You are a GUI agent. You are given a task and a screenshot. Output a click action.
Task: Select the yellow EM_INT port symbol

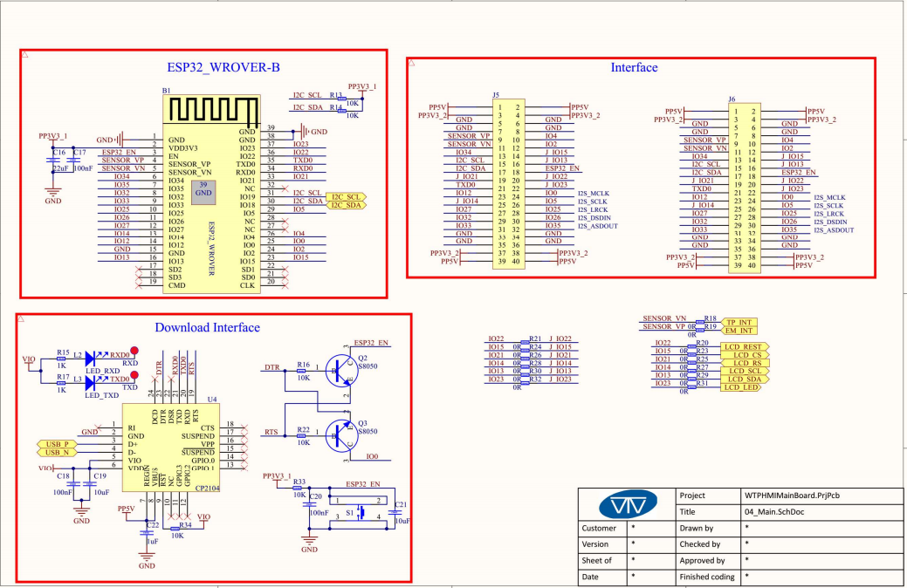click(x=739, y=331)
